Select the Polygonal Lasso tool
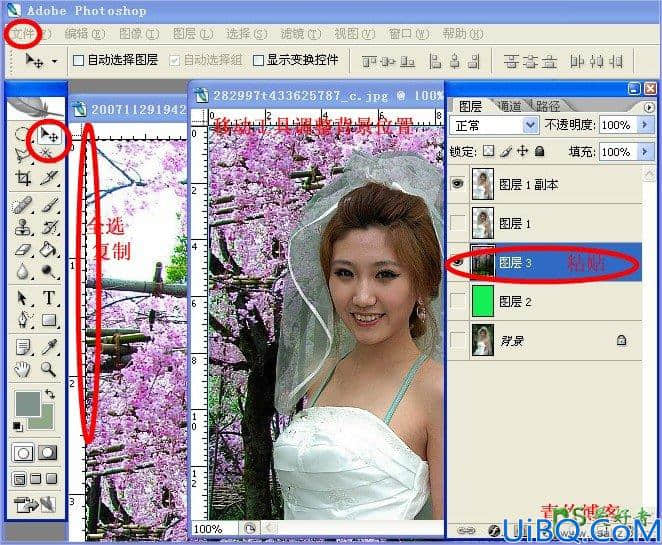This screenshot has width=662, height=545. pos(22,155)
